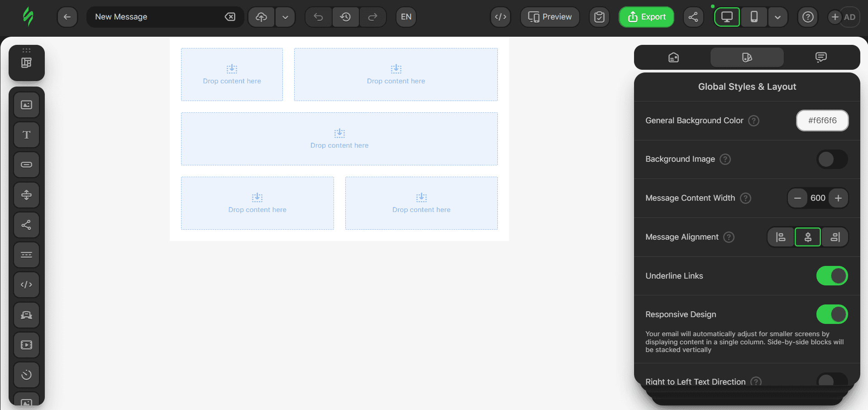868x410 pixels.
Task: Open the first tab in right panel
Action: (x=673, y=58)
